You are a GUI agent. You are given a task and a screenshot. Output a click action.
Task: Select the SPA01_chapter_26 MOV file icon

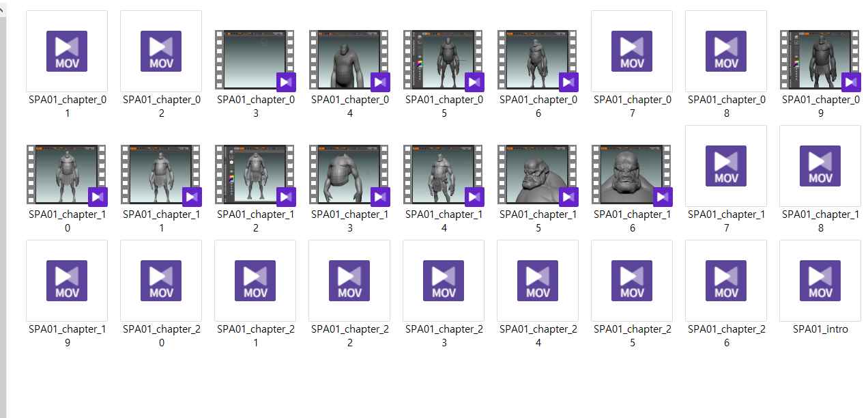coord(726,281)
